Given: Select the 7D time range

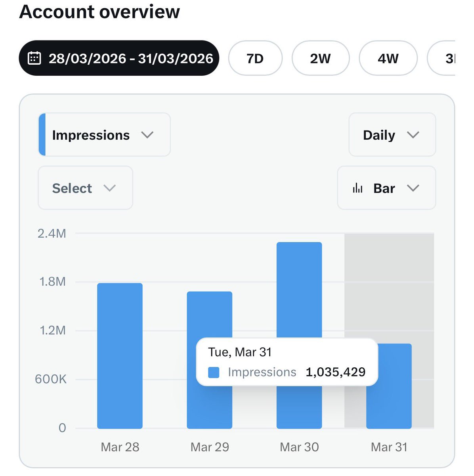Looking at the screenshot, I should pos(255,58).
